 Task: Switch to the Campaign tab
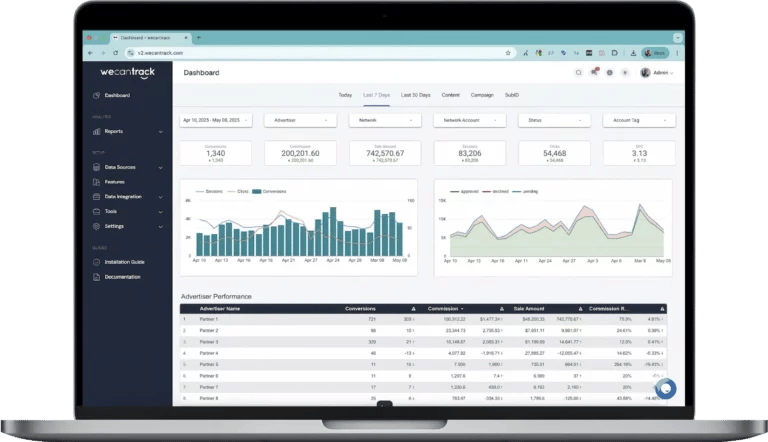click(482, 95)
